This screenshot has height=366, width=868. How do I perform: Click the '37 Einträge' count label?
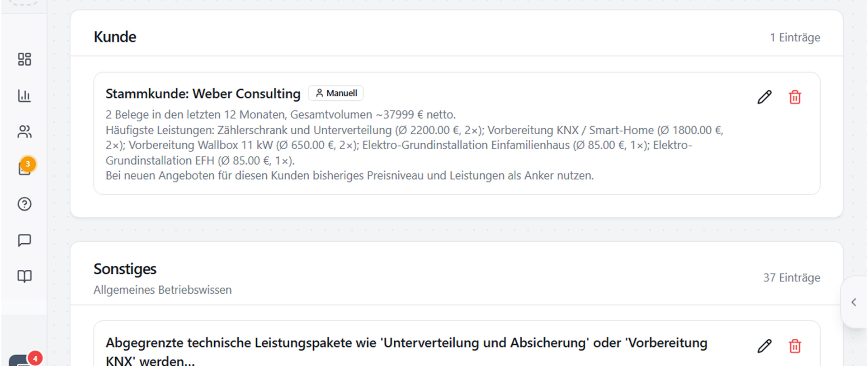[792, 277]
